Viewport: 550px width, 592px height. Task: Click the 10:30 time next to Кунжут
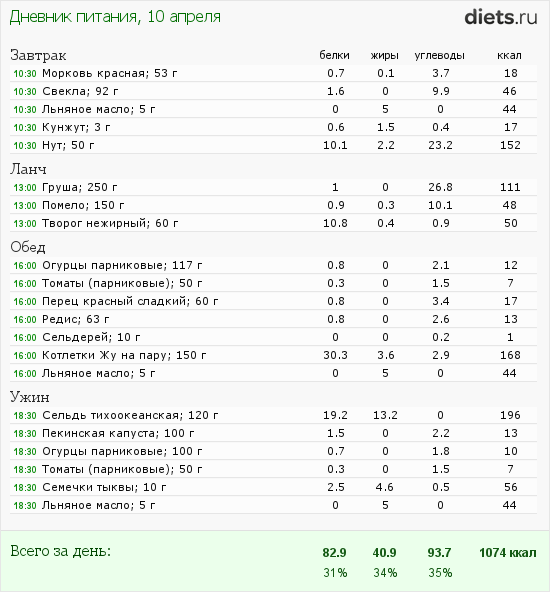(x=25, y=128)
